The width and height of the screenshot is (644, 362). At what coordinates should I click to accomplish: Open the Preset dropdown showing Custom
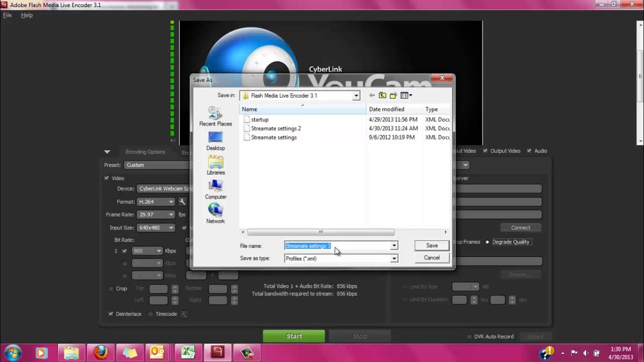[157, 165]
